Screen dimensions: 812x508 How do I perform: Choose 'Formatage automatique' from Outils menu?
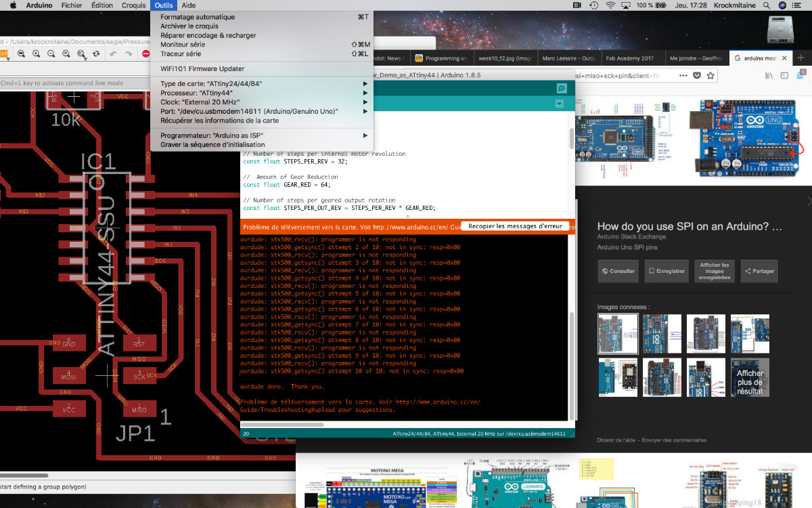261,17
